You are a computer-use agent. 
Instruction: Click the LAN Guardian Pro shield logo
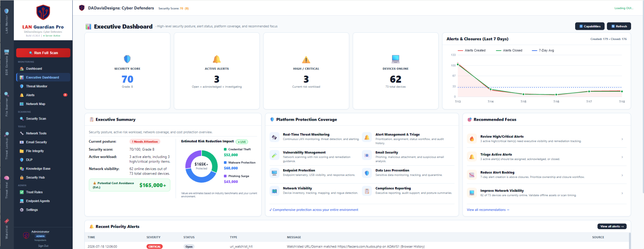43,13
